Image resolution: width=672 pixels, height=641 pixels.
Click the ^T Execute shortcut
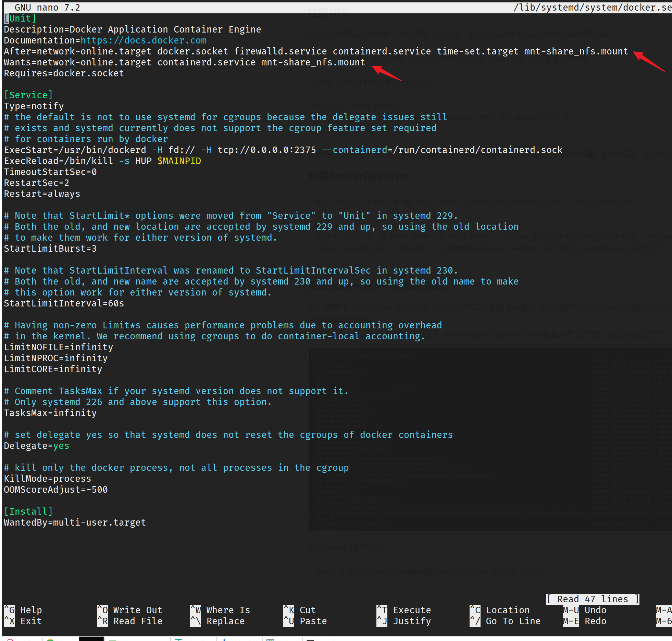tap(404, 610)
